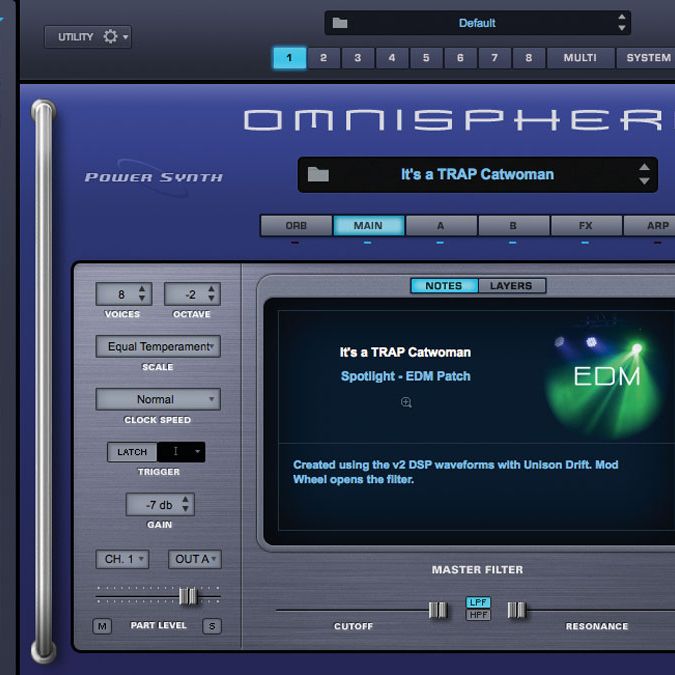
Task: Show the LAYERS view
Action: [511, 286]
